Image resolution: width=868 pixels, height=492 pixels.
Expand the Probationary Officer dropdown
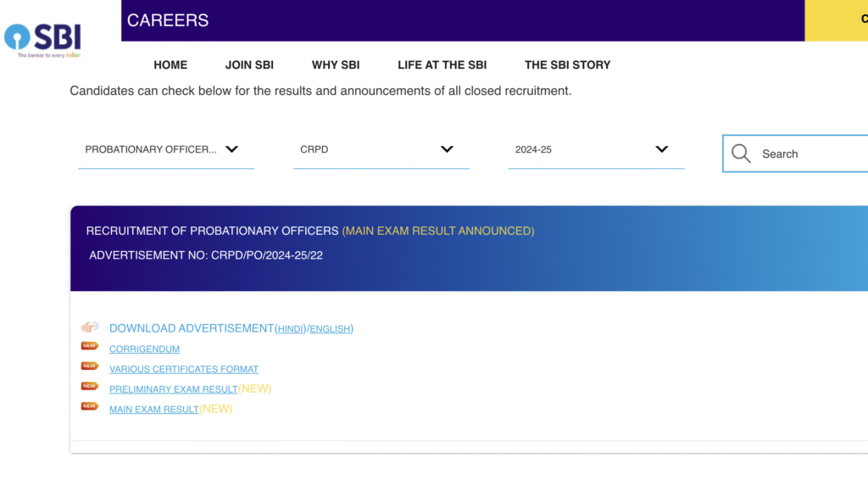tap(166, 150)
